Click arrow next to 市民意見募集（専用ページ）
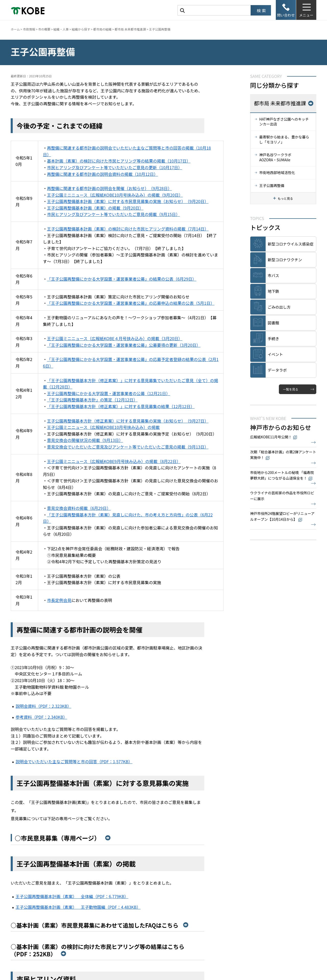Image resolution: width=327 pixels, height=980 pixels. click(x=108, y=838)
